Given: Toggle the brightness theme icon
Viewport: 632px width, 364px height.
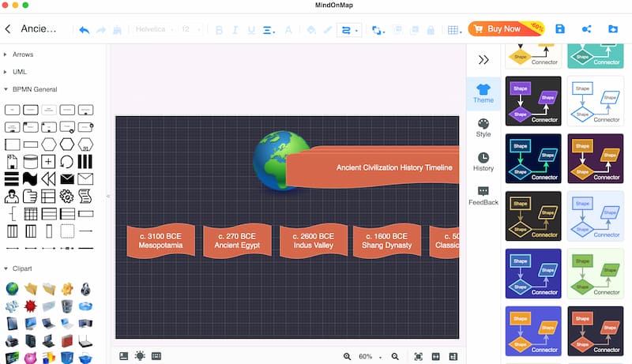Looking at the screenshot, I should [x=140, y=356].
